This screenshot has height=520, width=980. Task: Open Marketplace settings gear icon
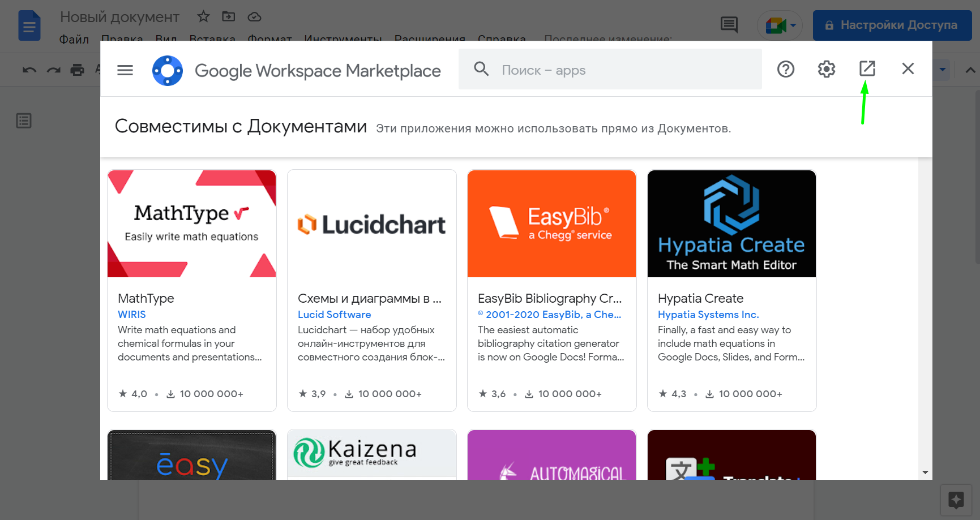click(x=827, y=69)
